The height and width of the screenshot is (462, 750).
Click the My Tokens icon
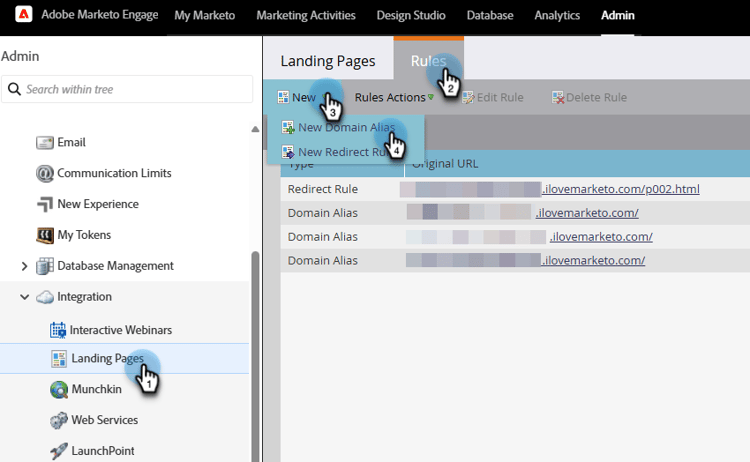[x=44, y=235]
